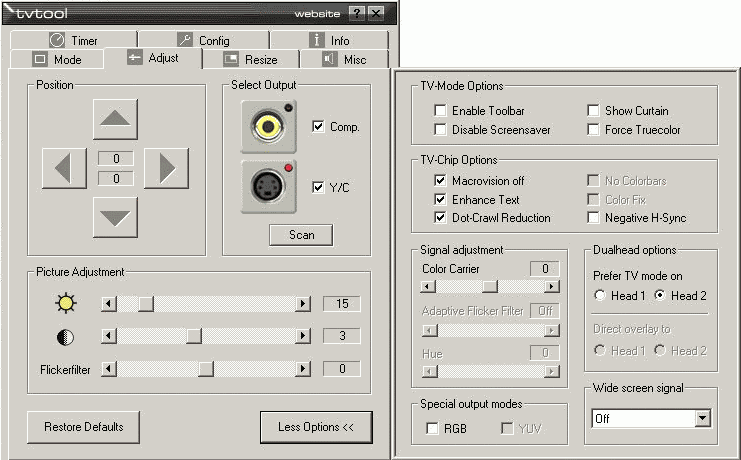Open the website link in title bar

coord(317,14)
